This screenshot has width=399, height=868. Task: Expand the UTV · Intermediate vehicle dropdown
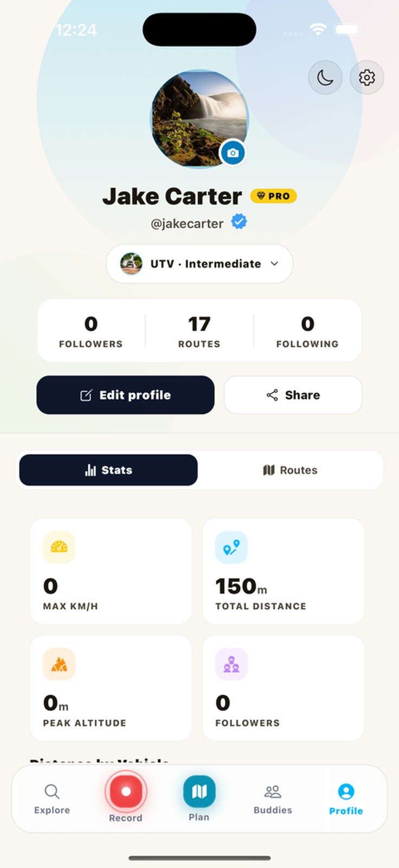coord(200,264)
